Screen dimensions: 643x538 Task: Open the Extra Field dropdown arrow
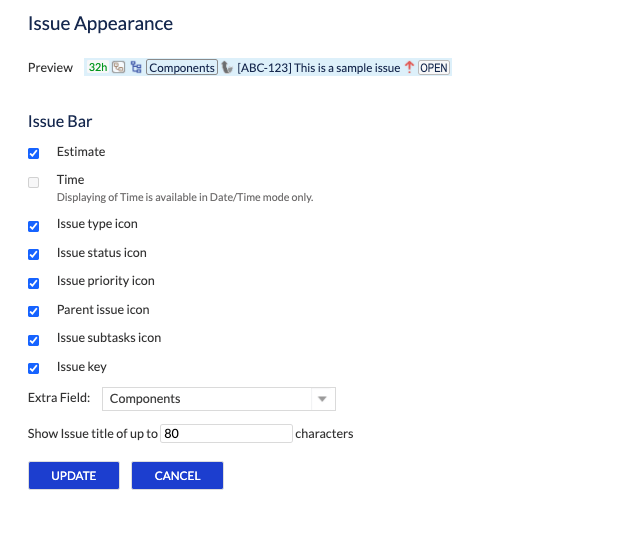click(322, 399)
